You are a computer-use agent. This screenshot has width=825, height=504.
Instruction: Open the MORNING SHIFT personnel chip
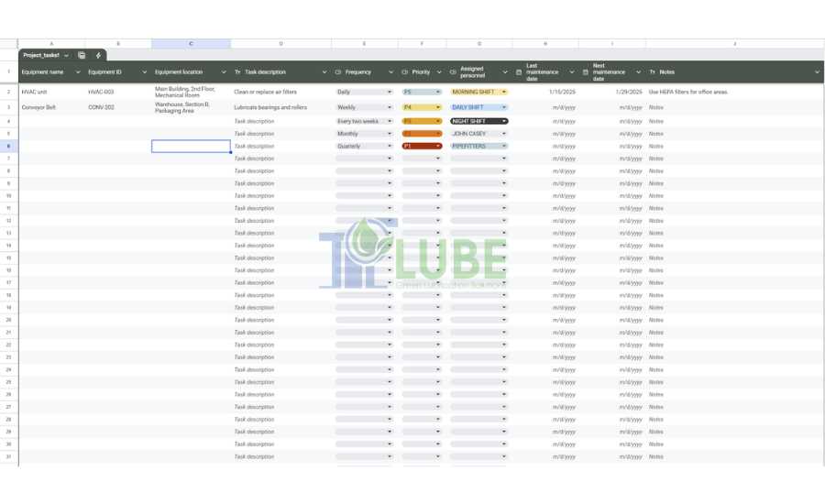pyautogui.click(x=478, y=92)
